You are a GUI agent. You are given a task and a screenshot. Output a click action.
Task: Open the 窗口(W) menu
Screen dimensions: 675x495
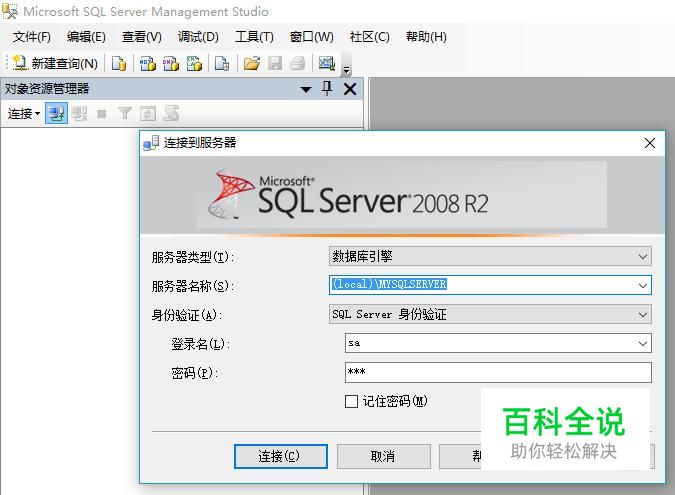click(312, 37)
